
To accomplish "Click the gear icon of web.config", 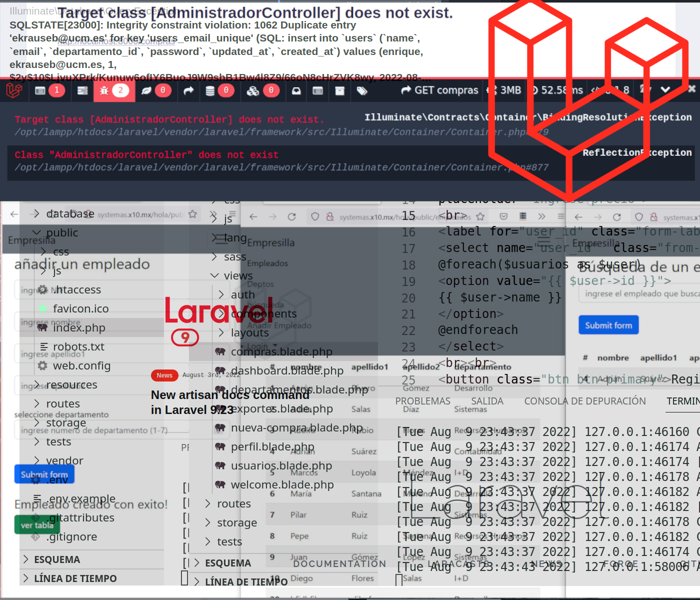I will (x=42, y=365).
